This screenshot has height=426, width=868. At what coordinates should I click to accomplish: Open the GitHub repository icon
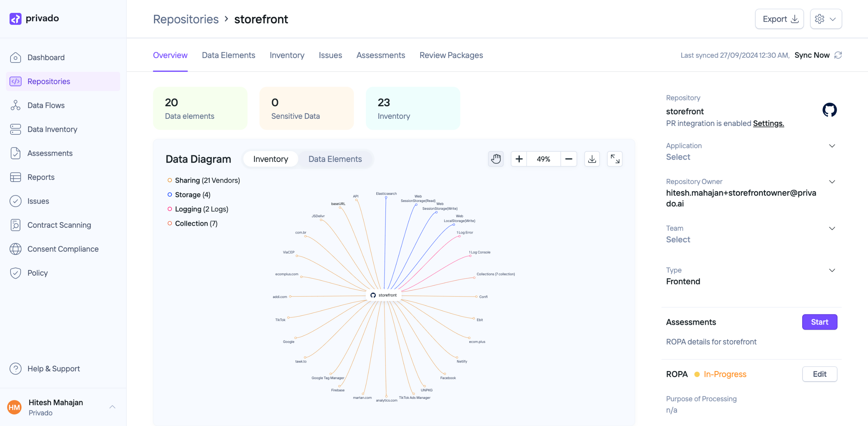click(829, 110)
